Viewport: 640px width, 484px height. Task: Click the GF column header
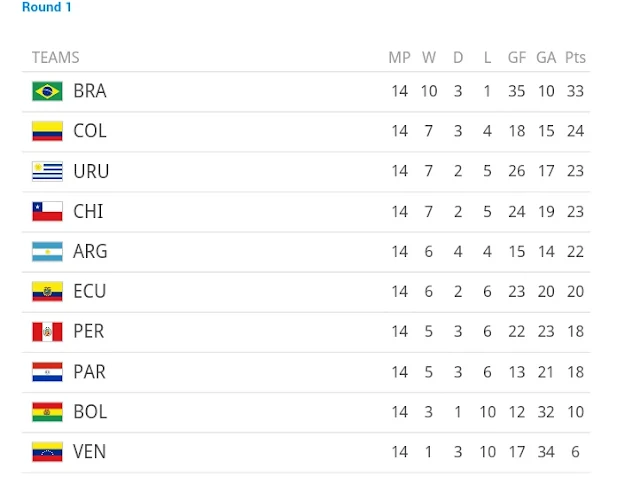517,58
